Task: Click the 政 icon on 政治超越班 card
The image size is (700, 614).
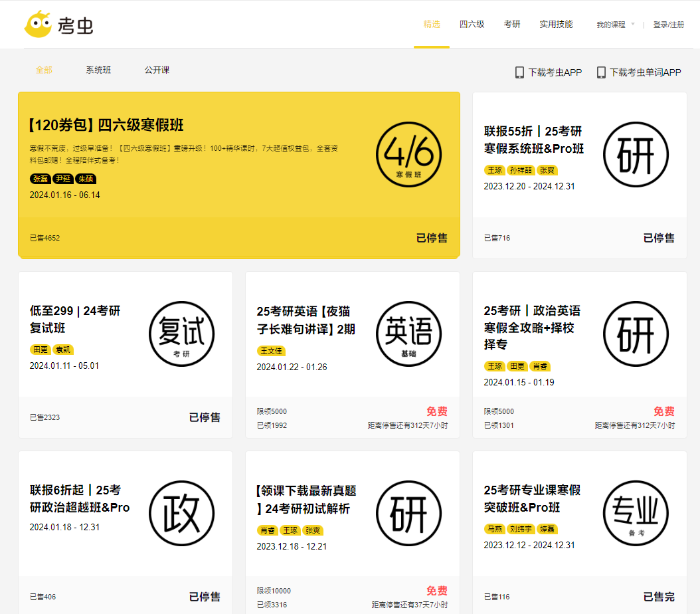Action: pyautogui.click(x=181, y=514)
